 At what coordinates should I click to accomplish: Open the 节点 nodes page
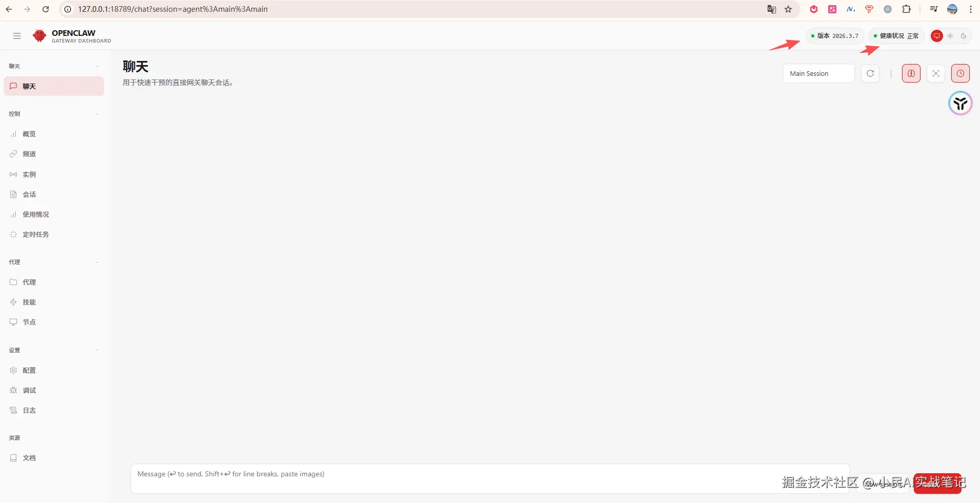coord(54,322)
